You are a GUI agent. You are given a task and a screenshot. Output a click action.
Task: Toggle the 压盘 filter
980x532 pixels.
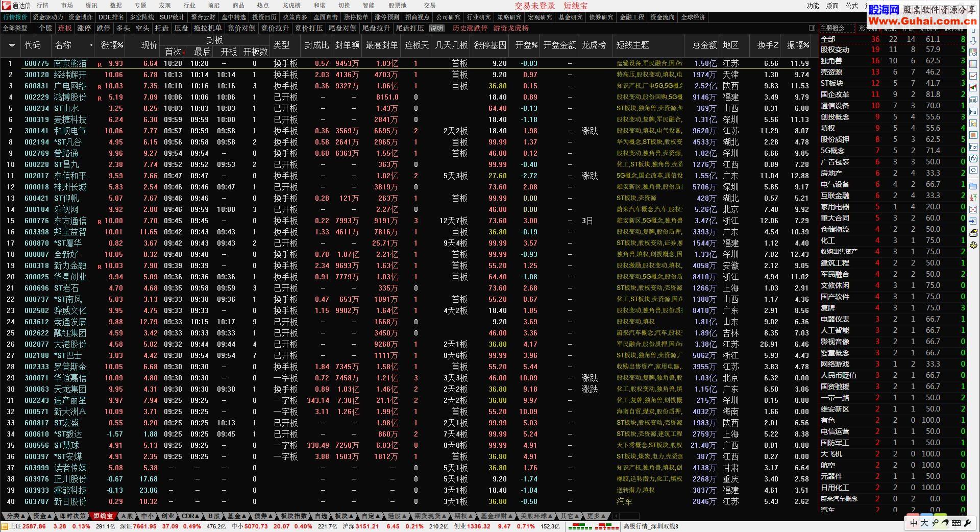[181, 28]
